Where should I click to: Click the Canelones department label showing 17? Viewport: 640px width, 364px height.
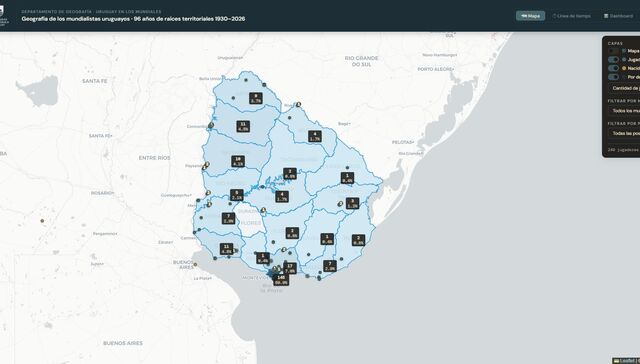290,268
